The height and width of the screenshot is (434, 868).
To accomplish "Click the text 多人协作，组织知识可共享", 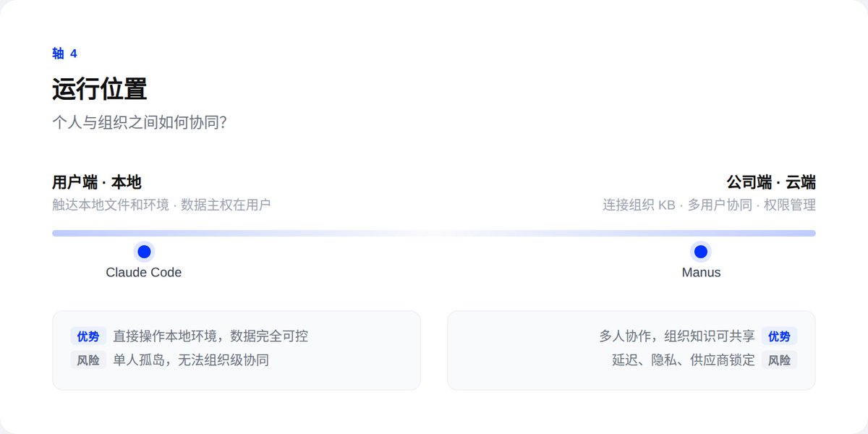I will 676,336.
